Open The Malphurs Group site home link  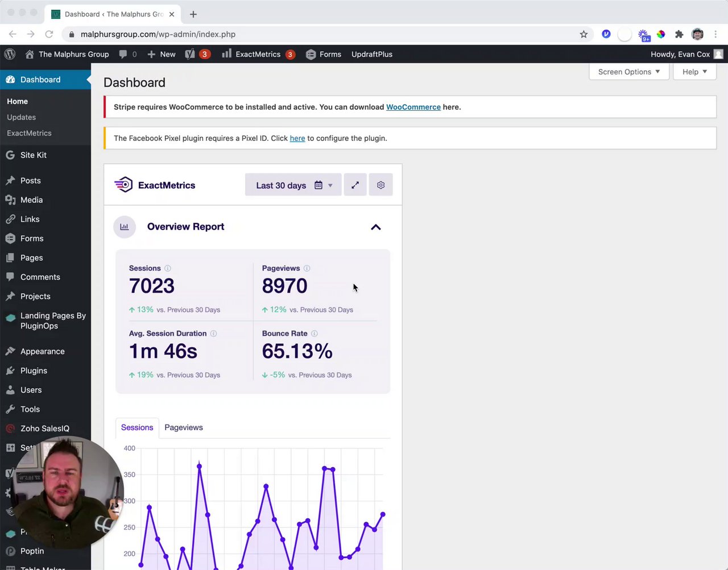[67, 54]
